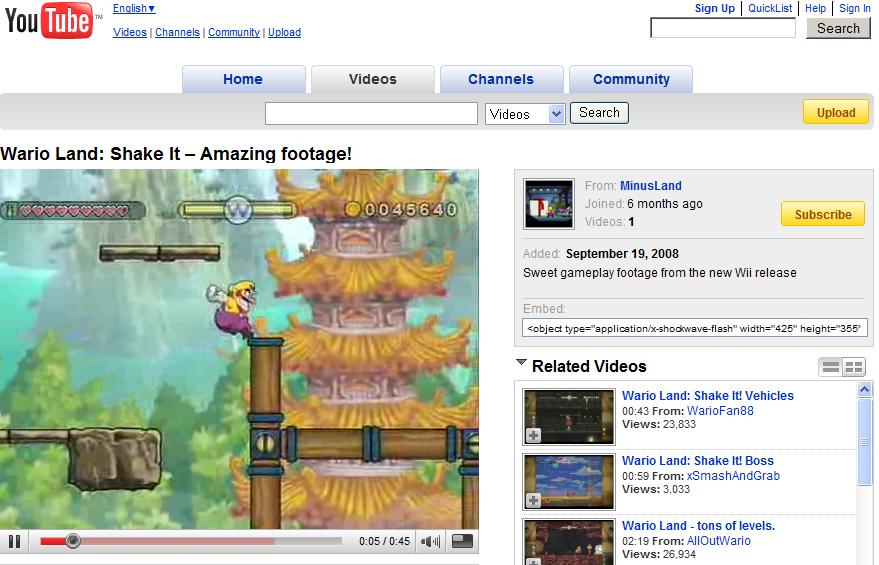Mute the video using the speaker icon
The height and width of the screenshot is (565, 879).
[x=431, y=541]
